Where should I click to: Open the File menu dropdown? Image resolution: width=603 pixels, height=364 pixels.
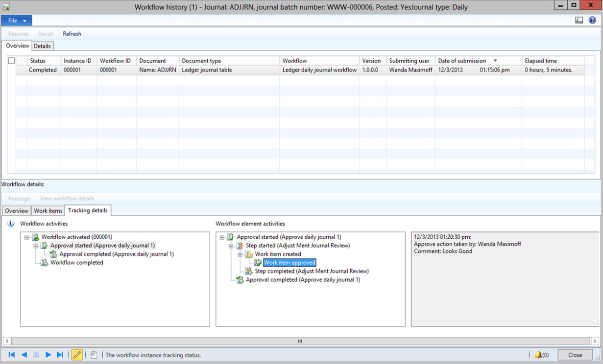[x=17, y=21]
